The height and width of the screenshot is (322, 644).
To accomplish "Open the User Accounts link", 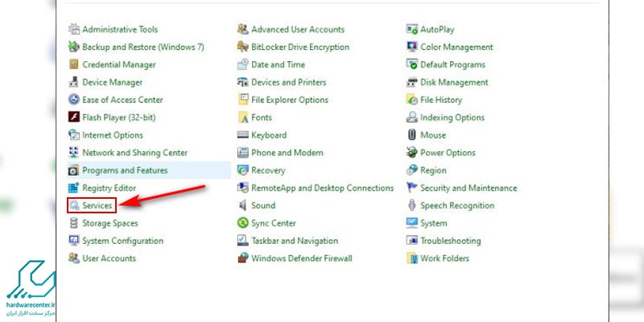I will point(109,258).
